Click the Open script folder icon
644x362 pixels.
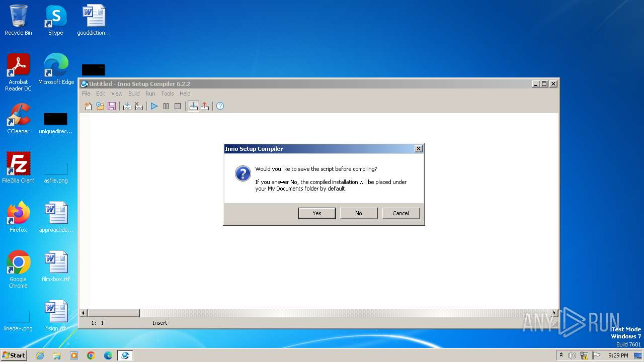pos(100,106)
